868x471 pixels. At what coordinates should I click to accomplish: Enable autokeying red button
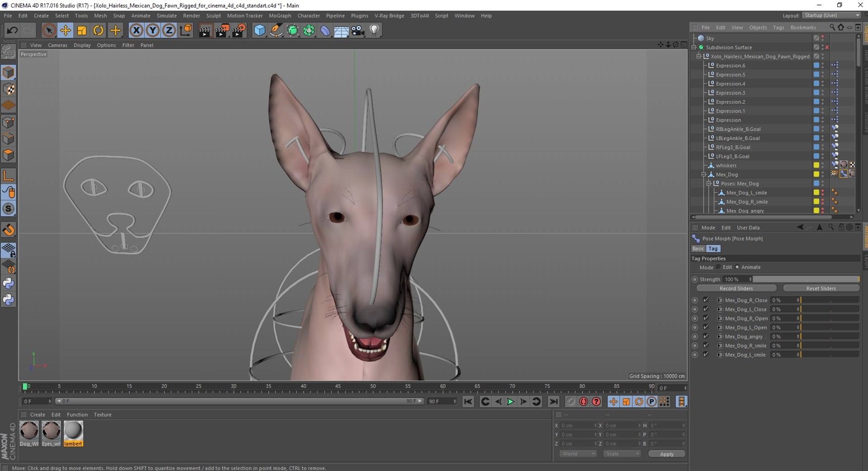584,401
